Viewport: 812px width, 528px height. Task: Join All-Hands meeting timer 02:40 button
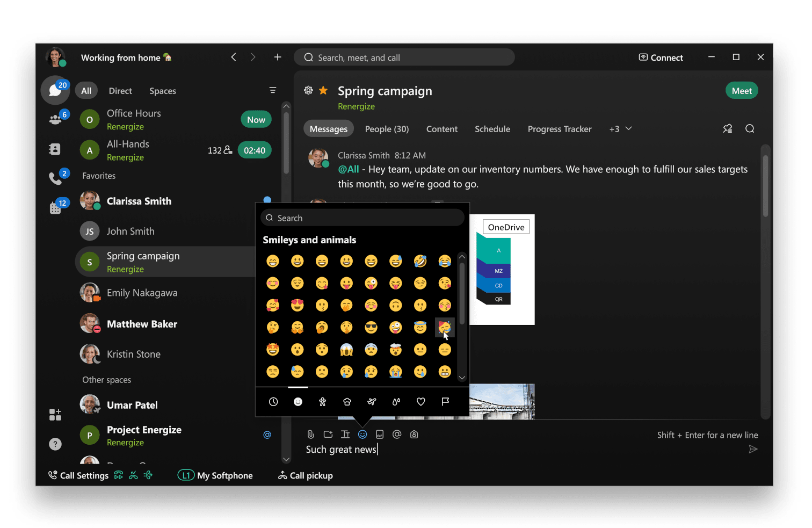(x=255, y=150)
